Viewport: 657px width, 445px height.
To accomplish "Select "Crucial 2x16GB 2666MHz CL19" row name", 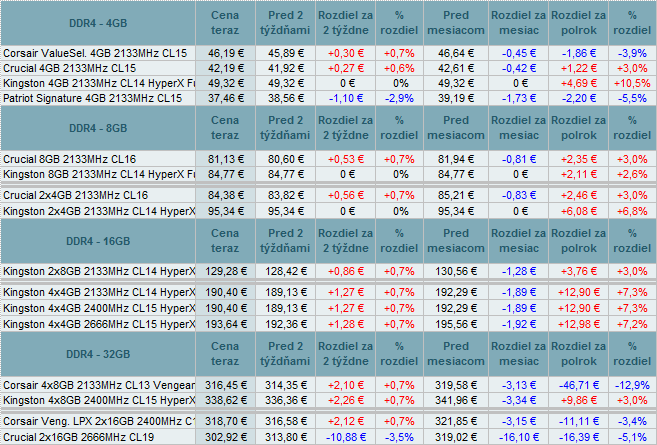I will click(x=78, y=437).
